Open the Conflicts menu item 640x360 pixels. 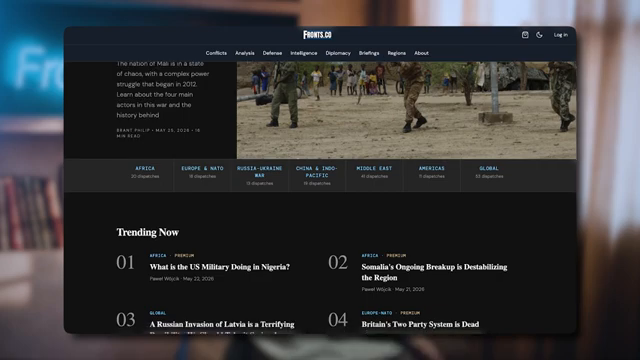[x=216, y=53]
